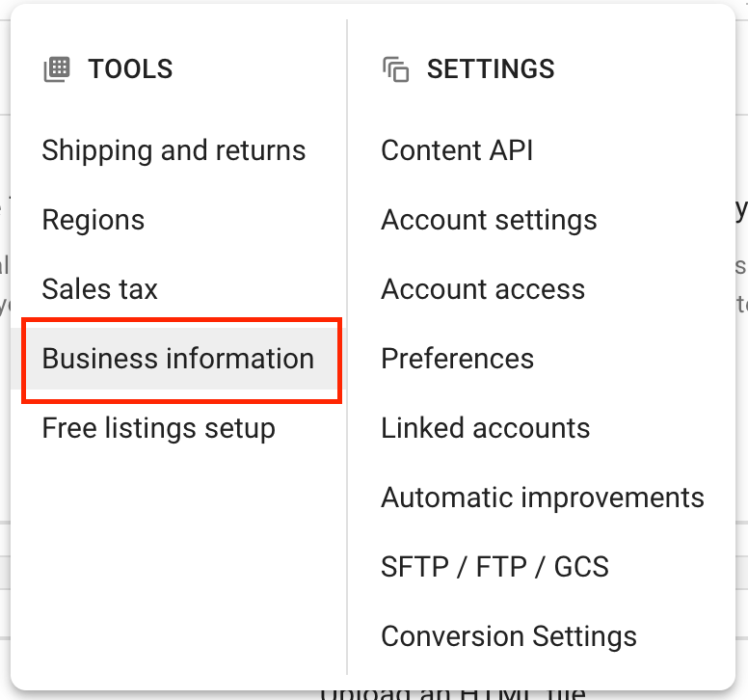
Task: Click the SETTINGS section heading
Action: pos(491,69)
